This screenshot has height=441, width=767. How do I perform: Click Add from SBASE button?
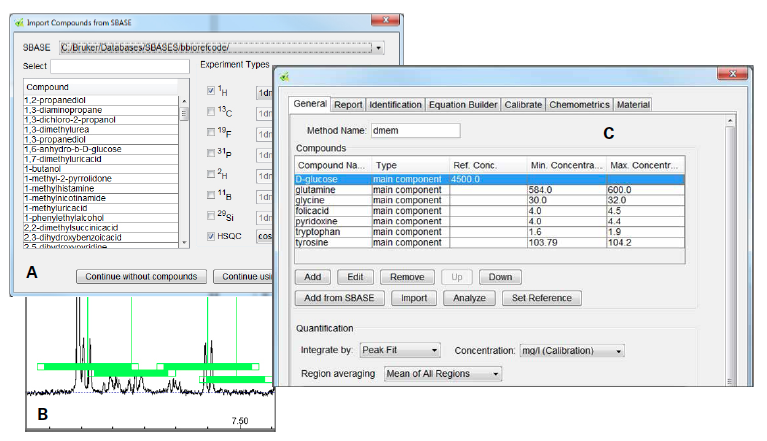339,298
